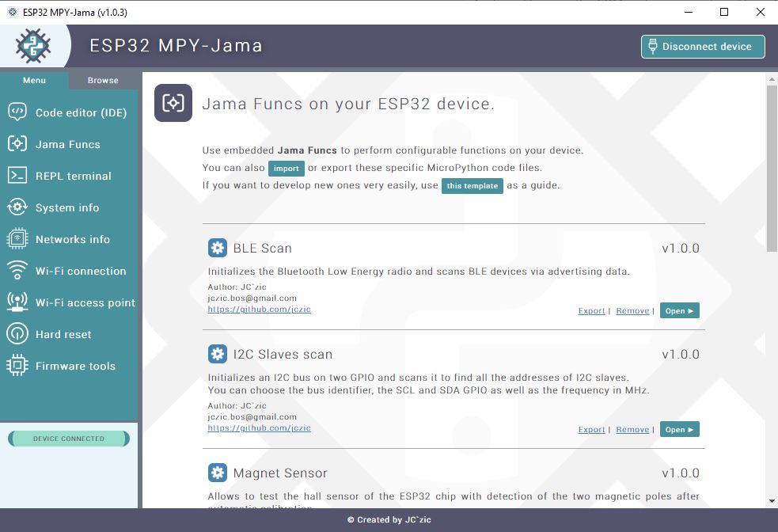Image resolution: width=778 pixels, height=532 pixels.
Task: Maximize the ESP32 MPY-Jama window
Action: coord(724,12)
